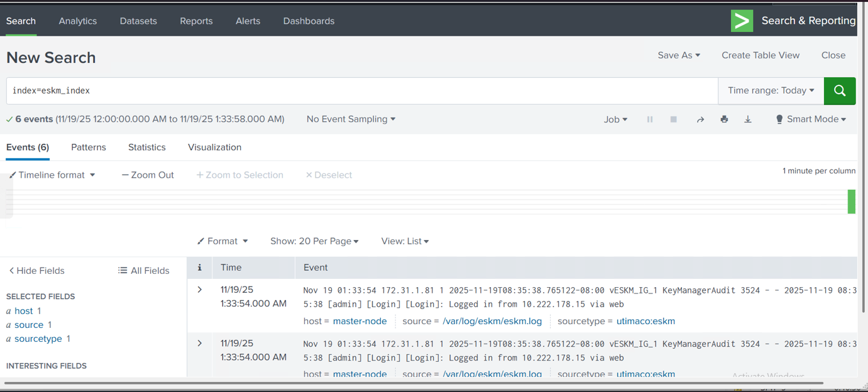Open the Reports nav item
Viewport: 868px width, 392px height.
[x=196, y=21]
